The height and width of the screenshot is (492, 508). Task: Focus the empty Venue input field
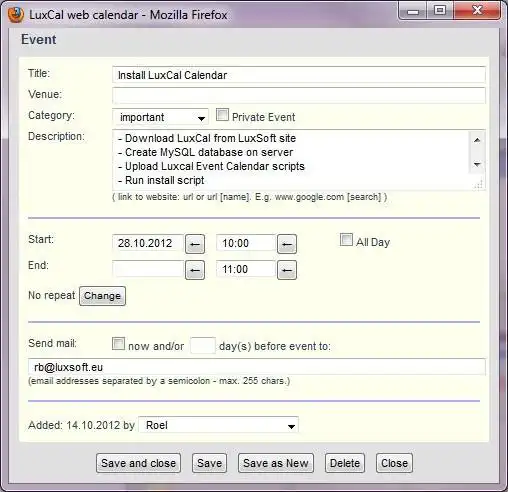[x=299, y=96]
